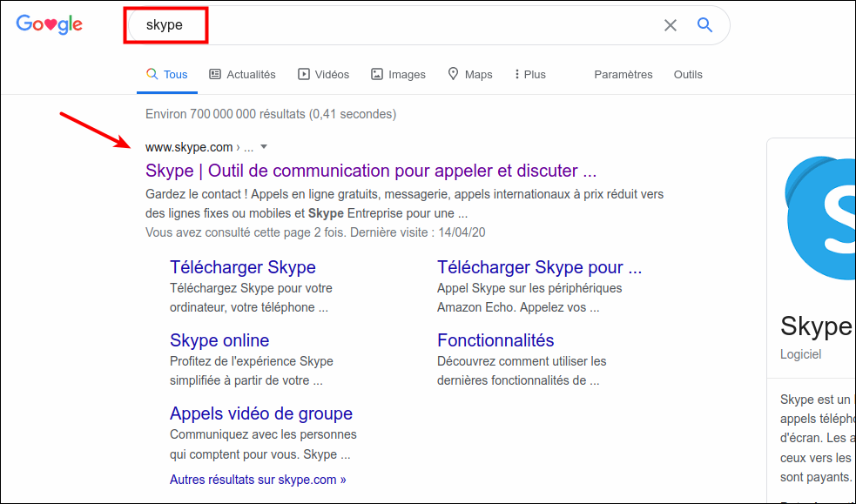Open the Images results tab
This screenshot has height=504, width=856.
pos(398,75)
